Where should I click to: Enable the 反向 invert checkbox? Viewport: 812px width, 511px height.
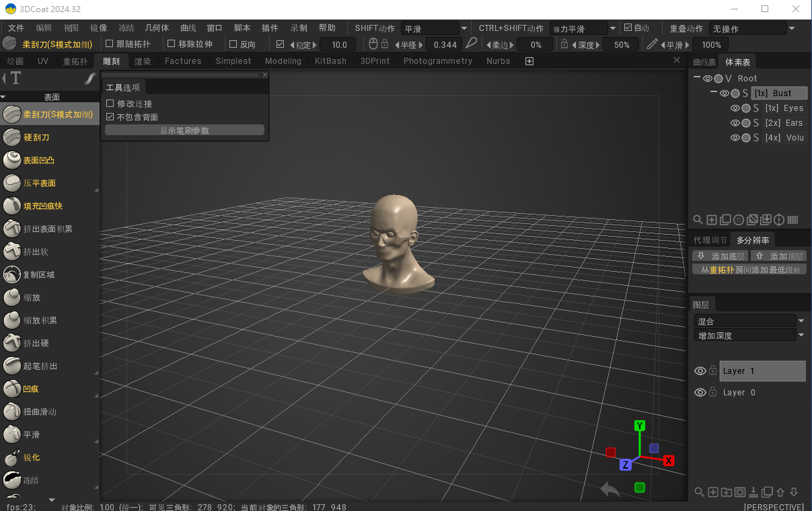point(233,44)
